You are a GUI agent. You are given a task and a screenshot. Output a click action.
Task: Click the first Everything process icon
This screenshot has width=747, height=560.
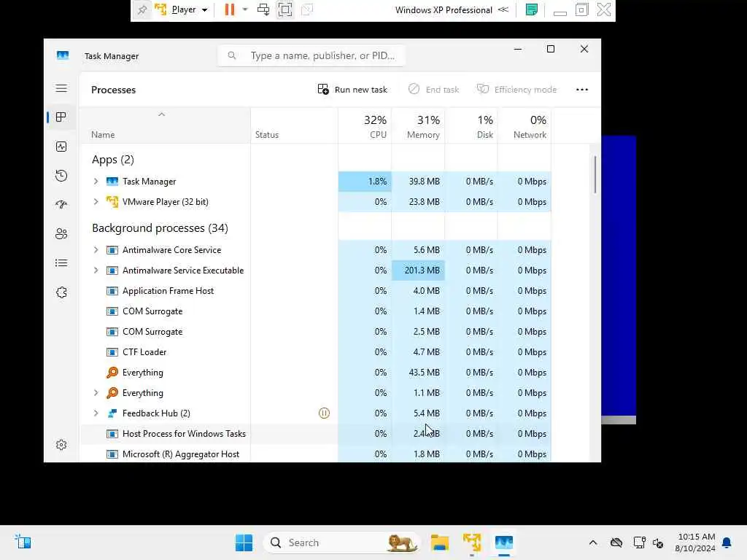point(112,373)
